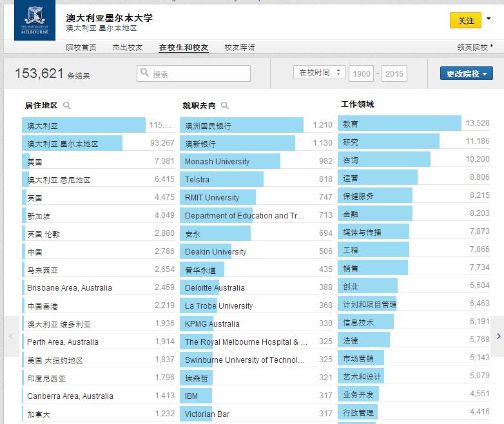Go to next page with right arrow
The width and height of the screenshot is (504, 424).
(x=498, y=336)
